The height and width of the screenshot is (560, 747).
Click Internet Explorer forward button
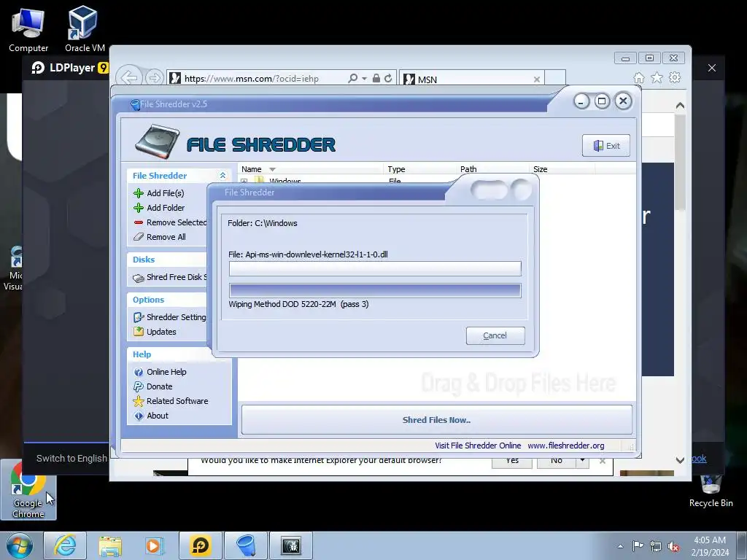click(154, 77)
